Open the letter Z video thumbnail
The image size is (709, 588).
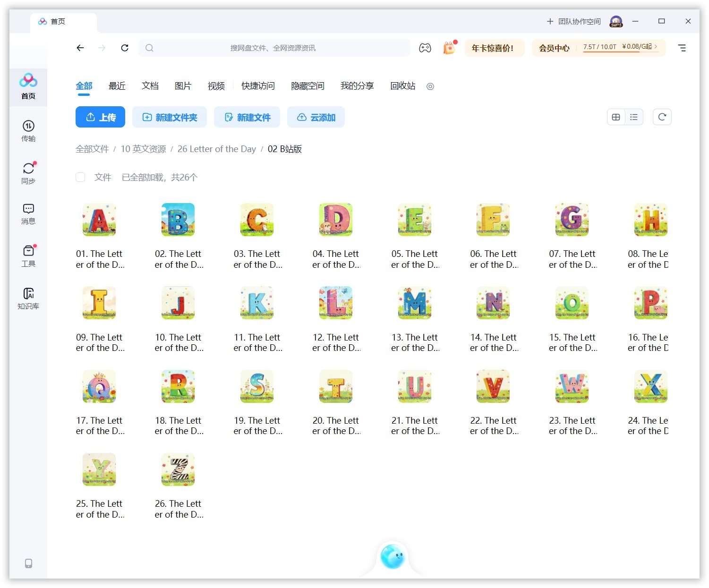tap(178, 469)
